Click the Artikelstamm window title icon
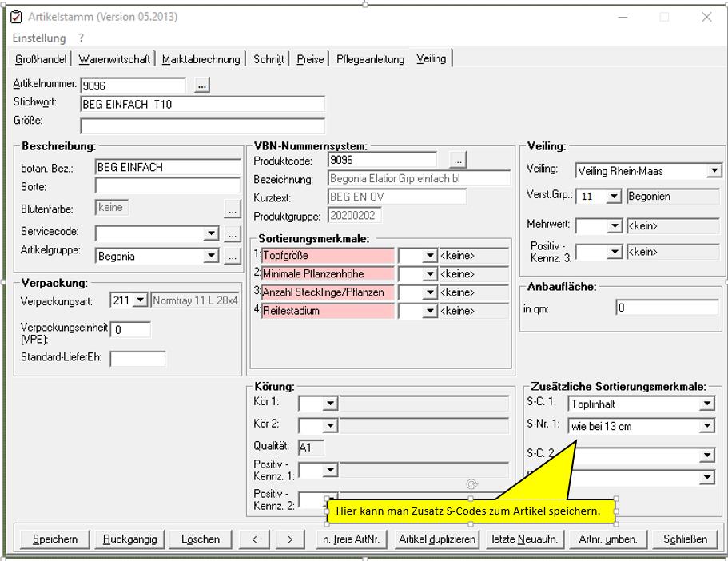The height and width of the screenshot is (561, 728). [x=16, y=17]
